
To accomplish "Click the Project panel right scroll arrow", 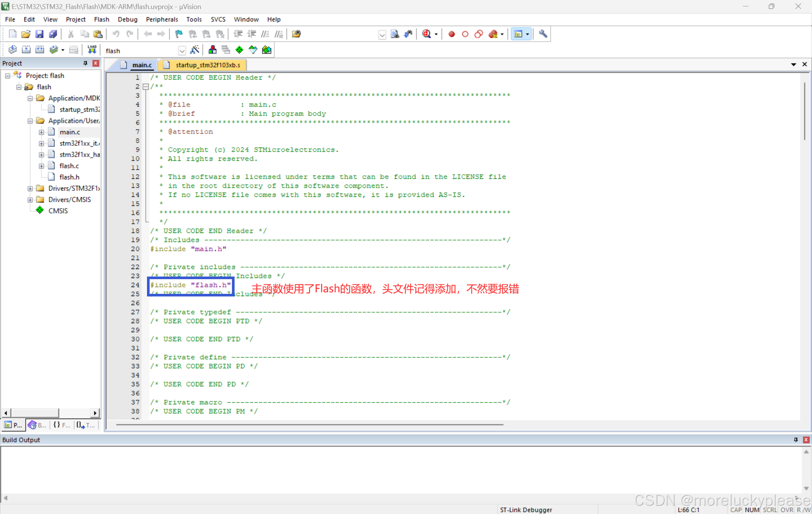I will point(95,413).
